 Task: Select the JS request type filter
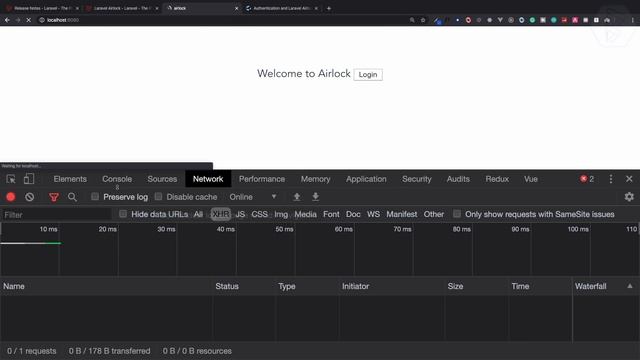point(240,214)
